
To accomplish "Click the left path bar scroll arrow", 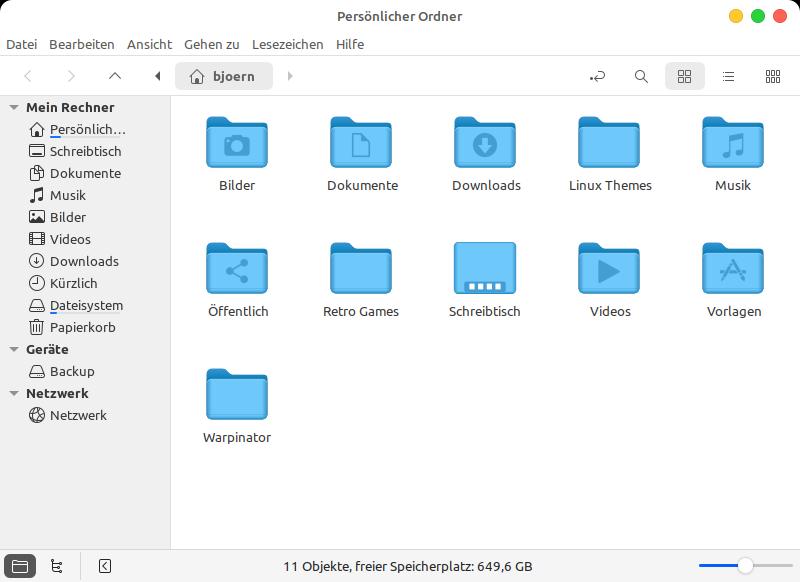I will [158, 77].
